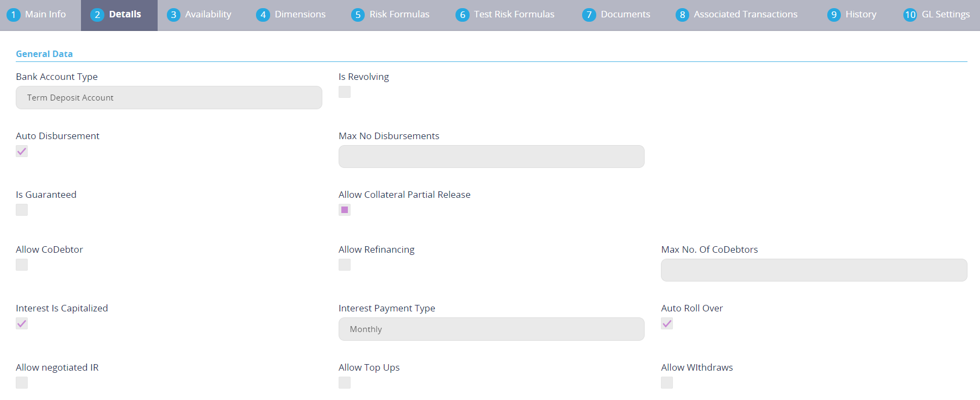
Task: Check the Allow Refinancing checkbox
Action: [345, 265]
